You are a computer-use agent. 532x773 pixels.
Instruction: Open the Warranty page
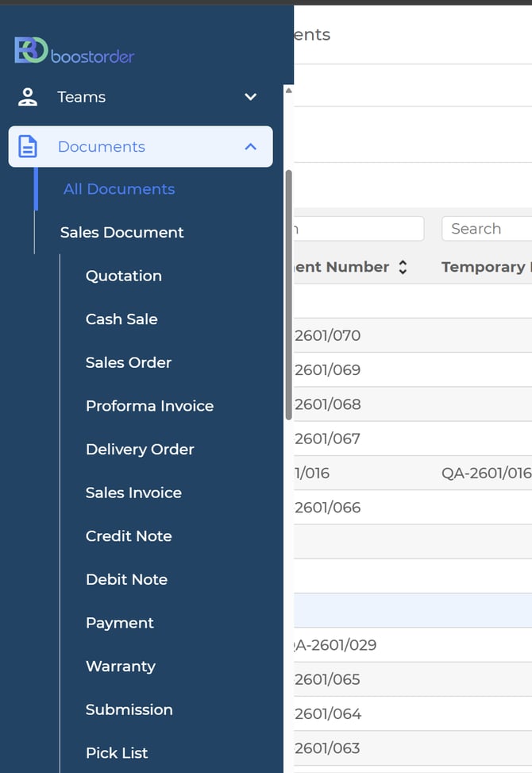point(120,667)
